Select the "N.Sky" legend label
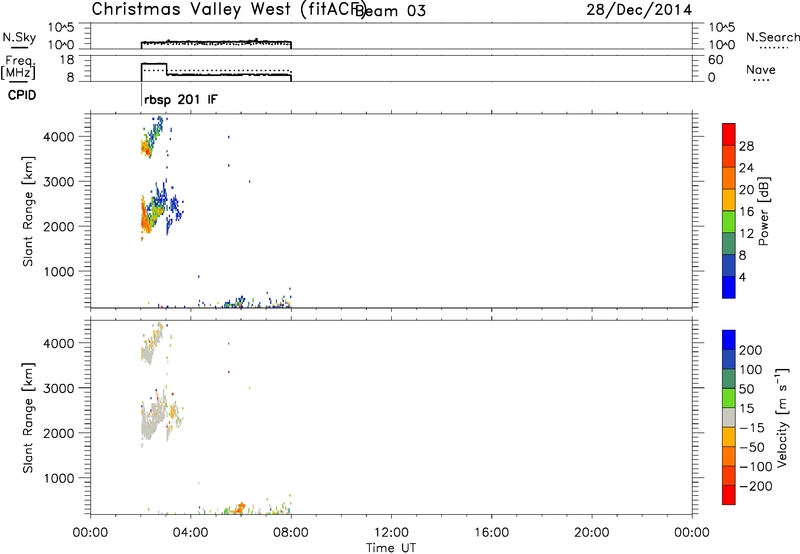Screen dimensions: 800x554 pyautogui.click(x=19, y=37)
